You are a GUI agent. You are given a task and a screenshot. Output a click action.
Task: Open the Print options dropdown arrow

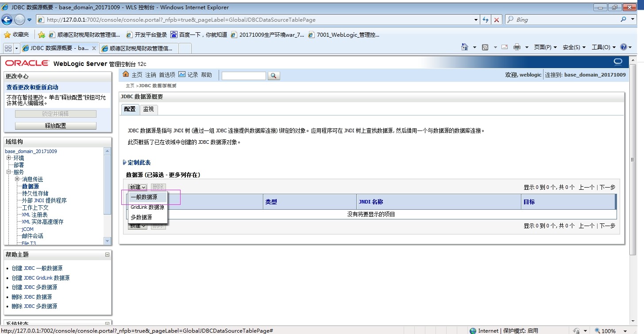click(x=527, y=47)
